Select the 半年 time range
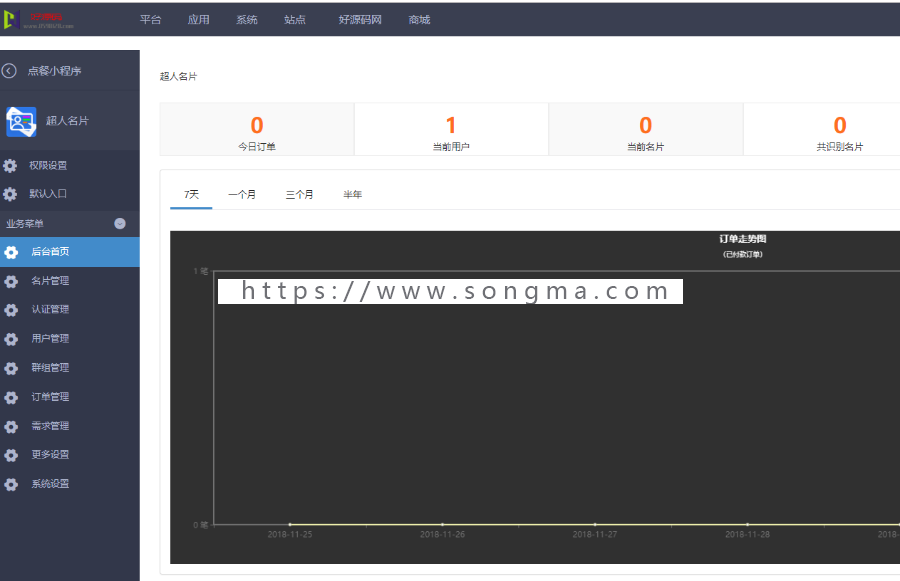Image resolution: width=900 pixels, height=581 pixels. click(352, 194)
